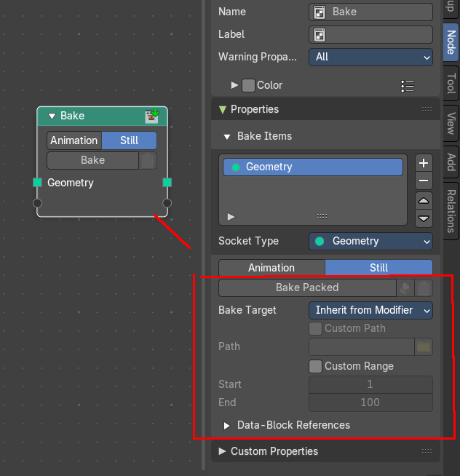Click the empty extension output socket on Bake node
460x476 pixels.
point(167,203)
